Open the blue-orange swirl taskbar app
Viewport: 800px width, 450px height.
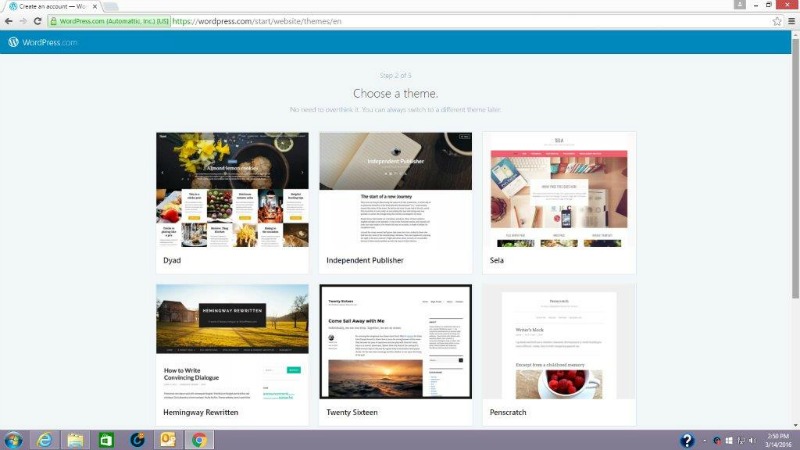(137, 440)
